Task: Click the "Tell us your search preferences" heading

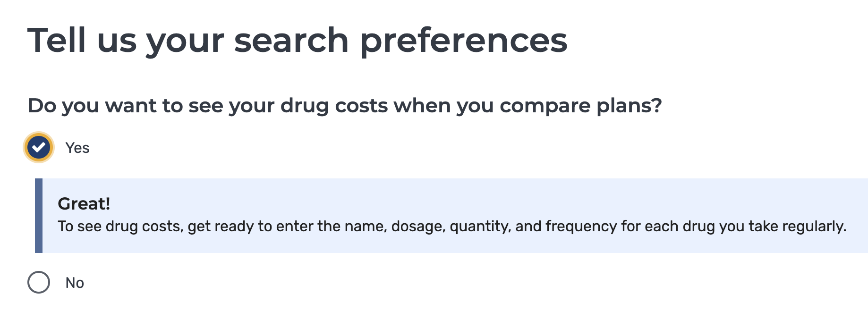Action: 298,40
